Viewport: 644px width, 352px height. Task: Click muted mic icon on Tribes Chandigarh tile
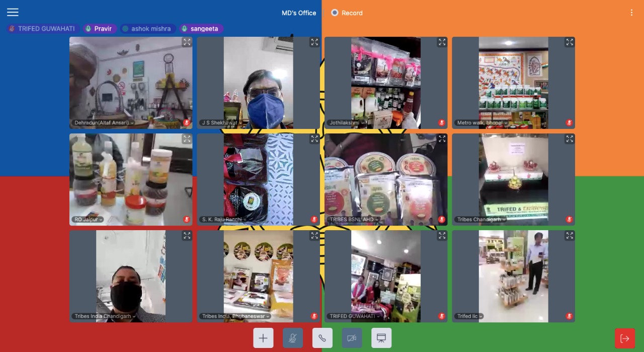pyautogui.click(x=570, y=220)
